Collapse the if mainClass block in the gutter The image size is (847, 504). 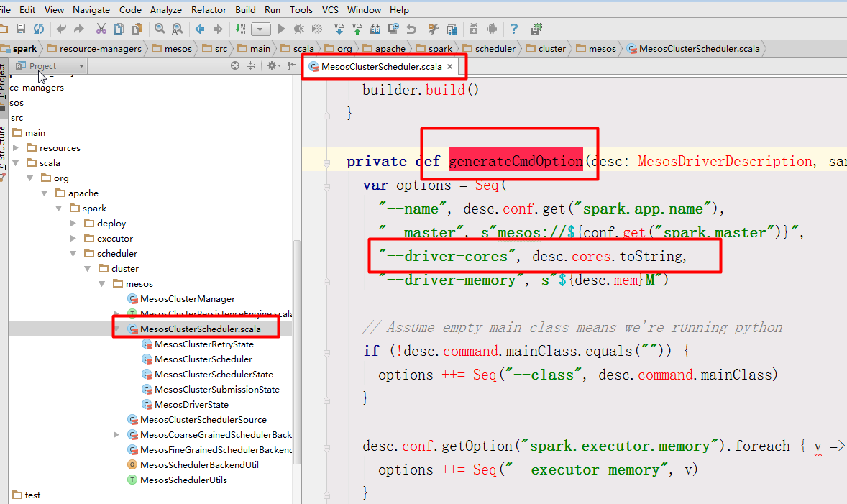point(327,353)
